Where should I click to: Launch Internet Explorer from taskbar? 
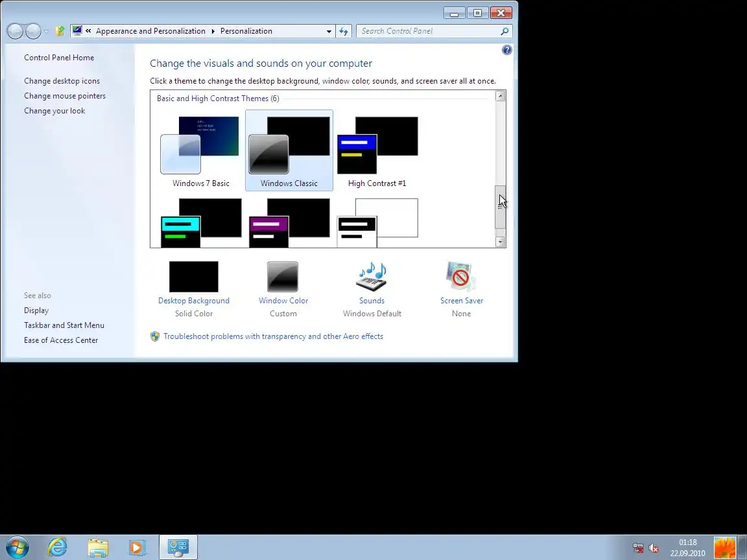(57, 547)
